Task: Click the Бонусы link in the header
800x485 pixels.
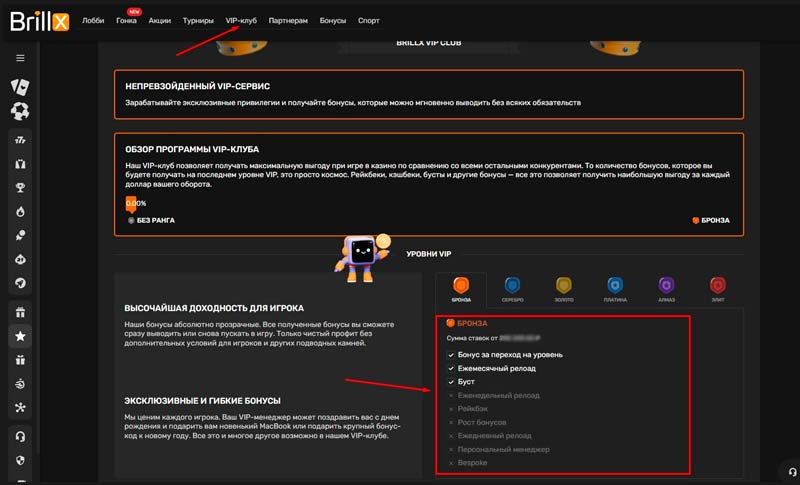Action: coord(333,20)
